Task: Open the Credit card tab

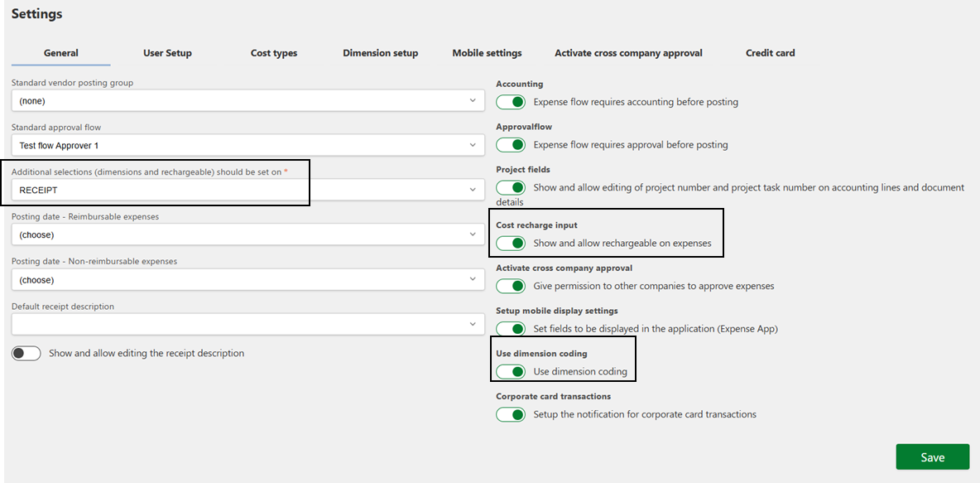Action: [x=770, y=53]
